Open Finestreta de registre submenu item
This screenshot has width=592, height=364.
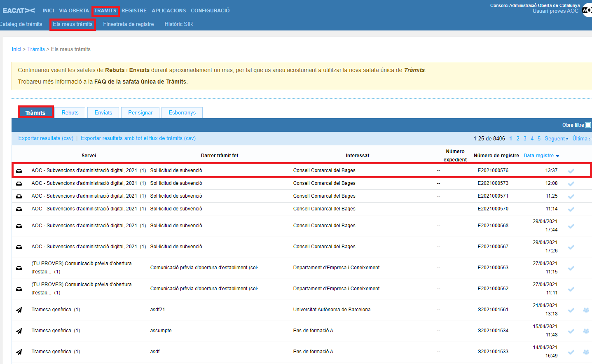[x=129, y=24]
